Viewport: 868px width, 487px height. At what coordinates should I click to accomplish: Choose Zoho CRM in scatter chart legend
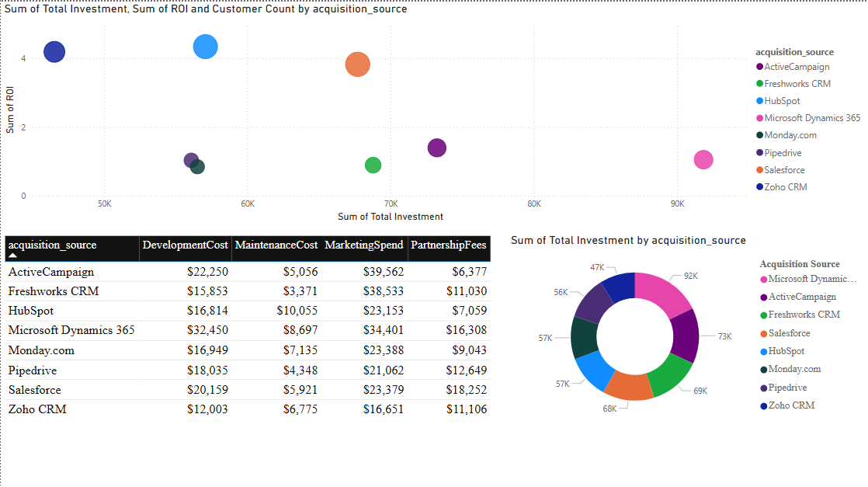click(x=782, y=187)
